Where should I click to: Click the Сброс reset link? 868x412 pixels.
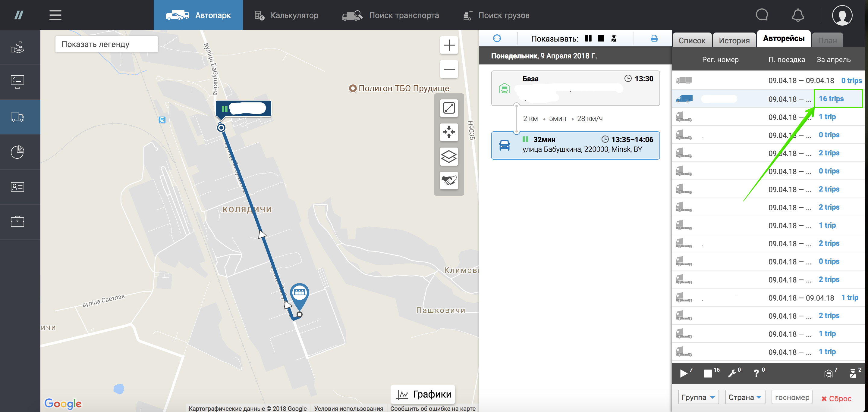click(x=836, y=398)
